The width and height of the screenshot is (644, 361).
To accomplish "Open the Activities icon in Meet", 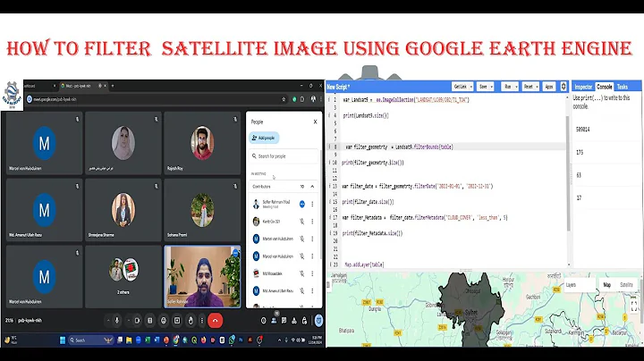I will coord(294,321).
